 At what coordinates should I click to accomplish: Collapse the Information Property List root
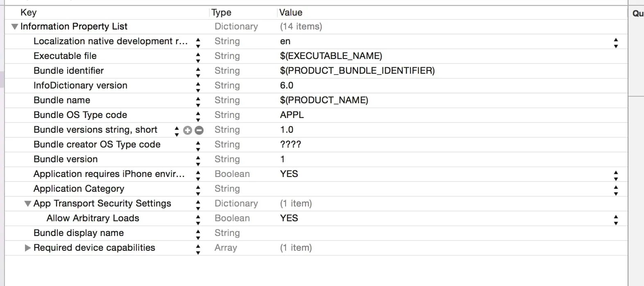pyautogui.click(x=15, y=27)
